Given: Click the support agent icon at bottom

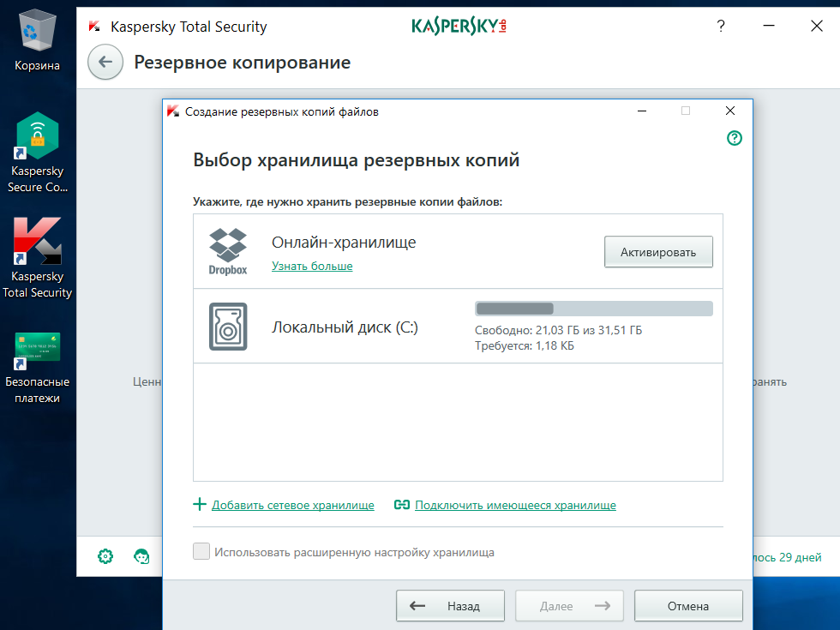Looking at the screenshot, I should [141, 556].
